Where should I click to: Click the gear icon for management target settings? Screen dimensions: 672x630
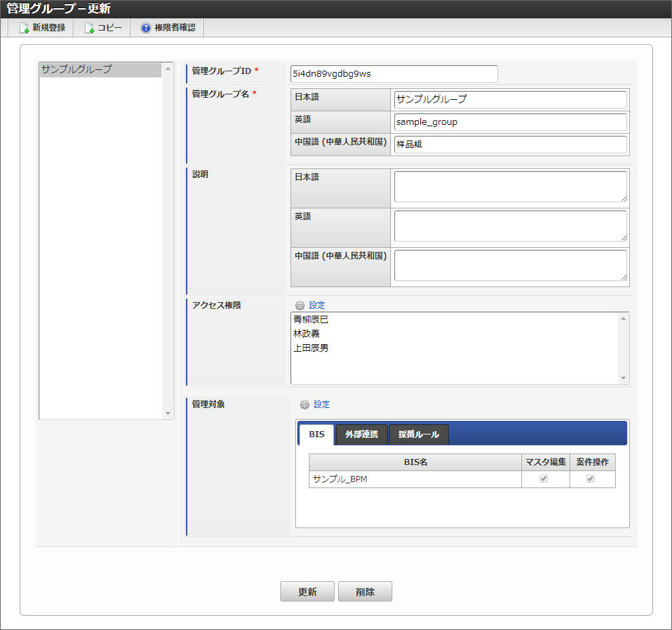click(305, 405)
